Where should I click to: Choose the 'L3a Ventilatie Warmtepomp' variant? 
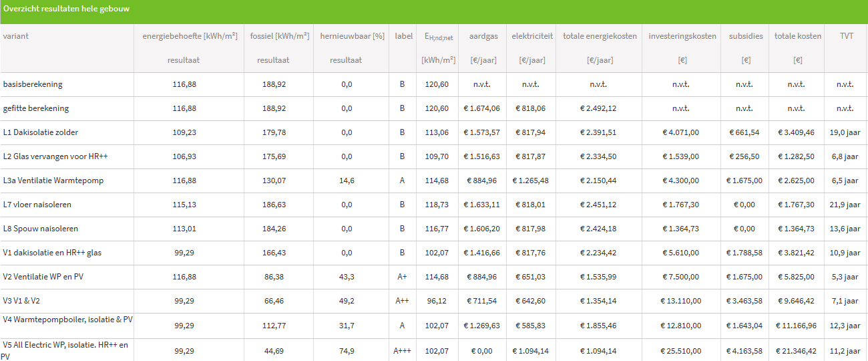53,180
